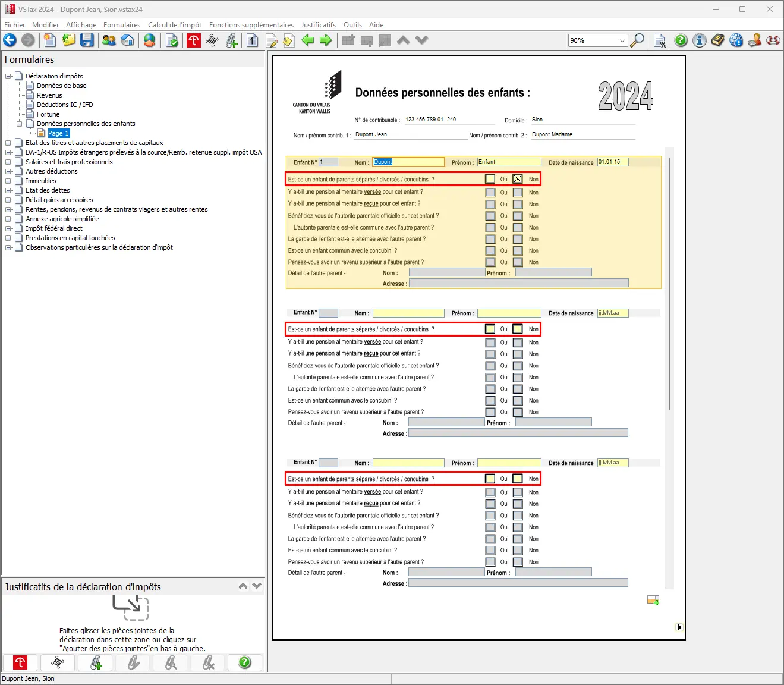Click paperclip add-attachment button in bottom panel
Viewport: 784px width, 685px height.
[96, 662]
